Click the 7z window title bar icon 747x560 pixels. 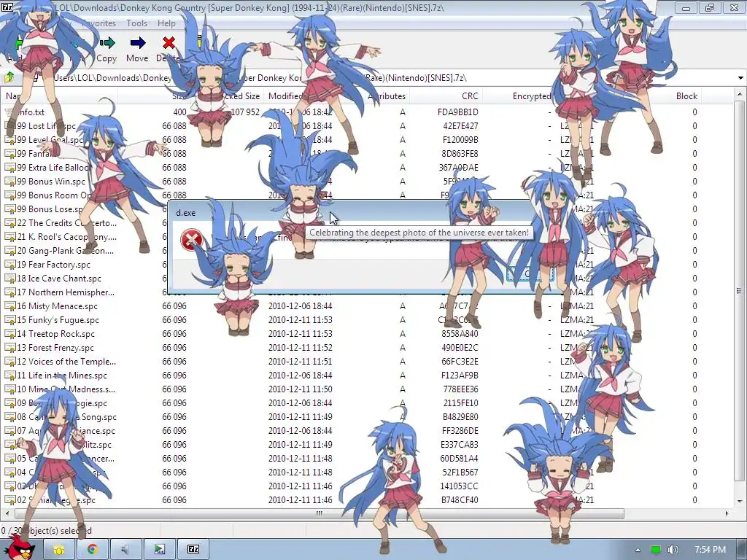7,7
